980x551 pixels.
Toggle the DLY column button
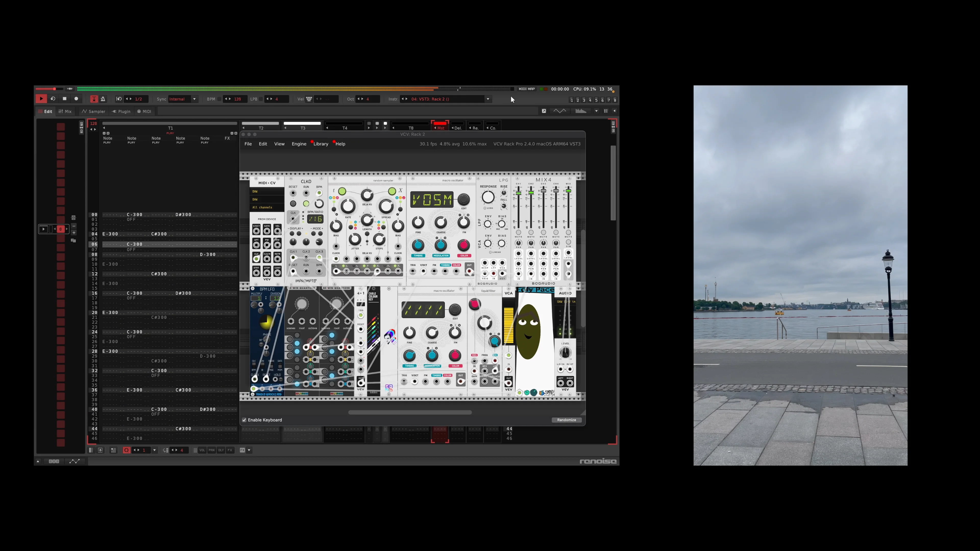(221, 450)
